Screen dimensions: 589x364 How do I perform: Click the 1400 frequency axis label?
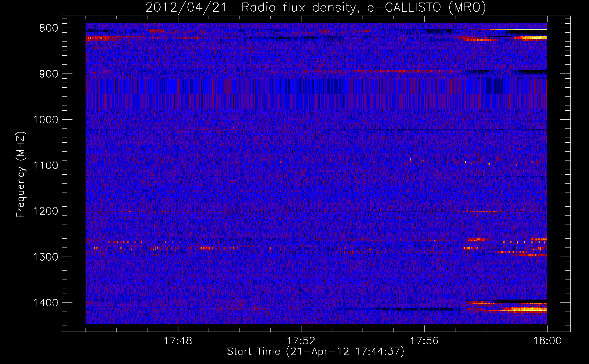[46, 303]
